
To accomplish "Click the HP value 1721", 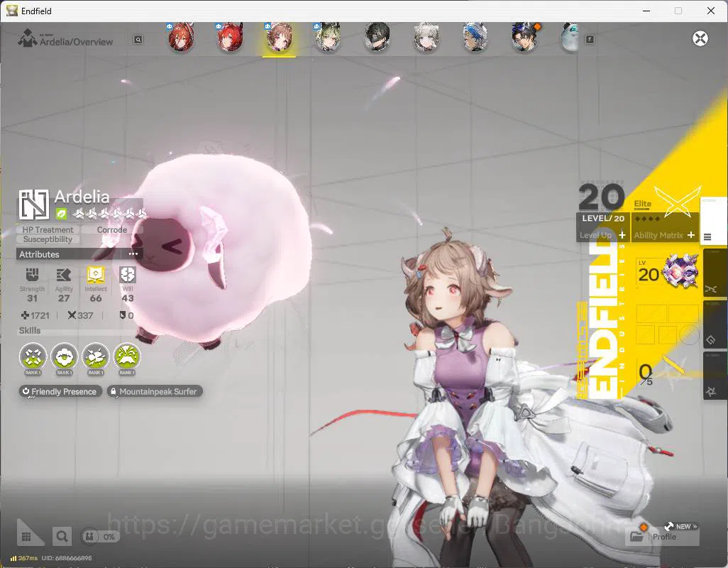I will coord(35,315).
